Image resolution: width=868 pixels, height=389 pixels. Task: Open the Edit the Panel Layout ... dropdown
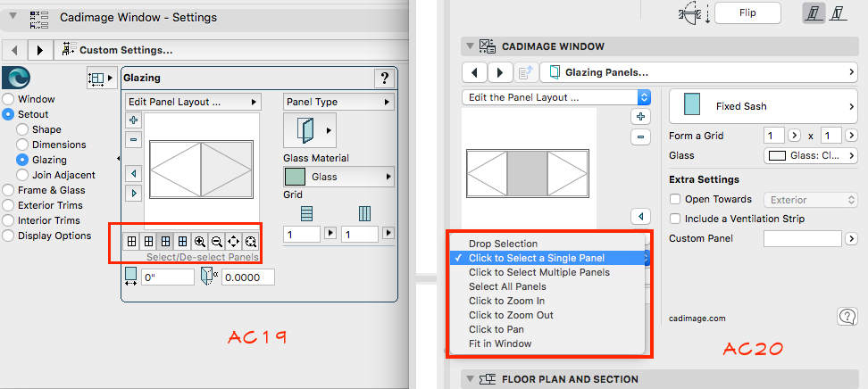pyautogui.click(x=556, y=97)
